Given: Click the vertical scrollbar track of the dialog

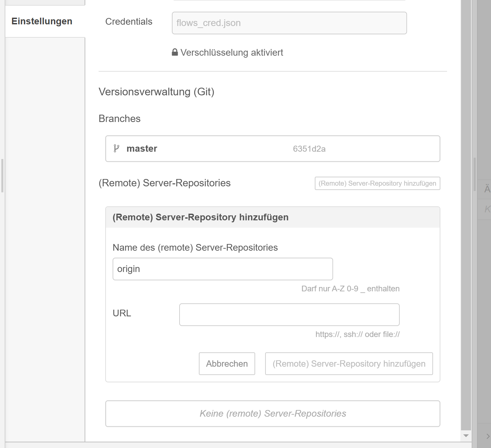Looking at the screenshot, I should tap(466, 233).
